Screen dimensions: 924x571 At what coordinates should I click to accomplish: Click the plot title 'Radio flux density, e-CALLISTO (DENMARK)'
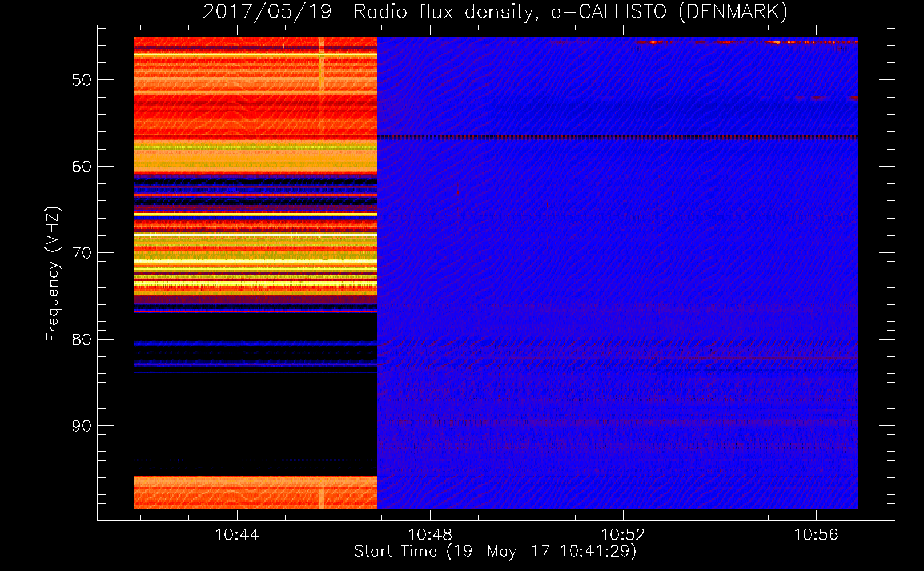tap(570, 12)
